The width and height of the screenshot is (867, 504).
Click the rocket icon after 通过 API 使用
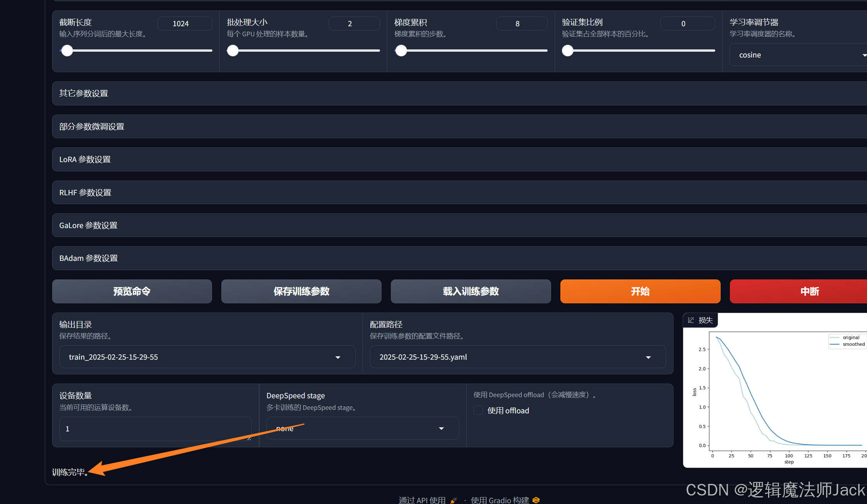click(454, 500)
